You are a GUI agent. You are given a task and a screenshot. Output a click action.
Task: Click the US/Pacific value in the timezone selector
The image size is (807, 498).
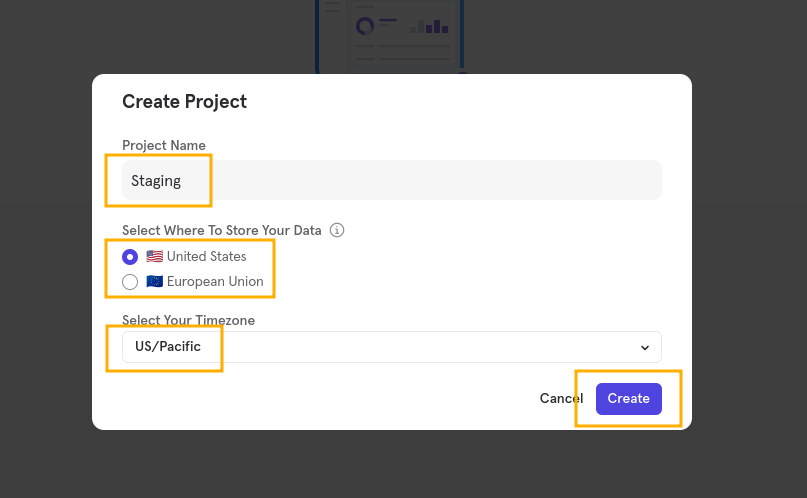click(168, 347)
